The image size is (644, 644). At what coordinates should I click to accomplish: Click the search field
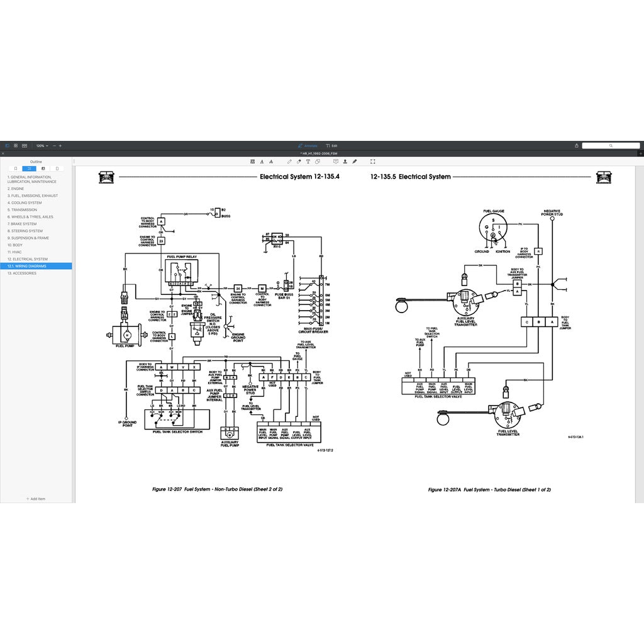(611, 145)
